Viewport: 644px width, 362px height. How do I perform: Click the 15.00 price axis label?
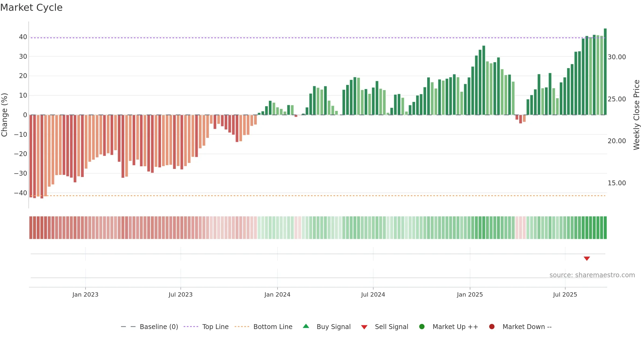[617, 183]
